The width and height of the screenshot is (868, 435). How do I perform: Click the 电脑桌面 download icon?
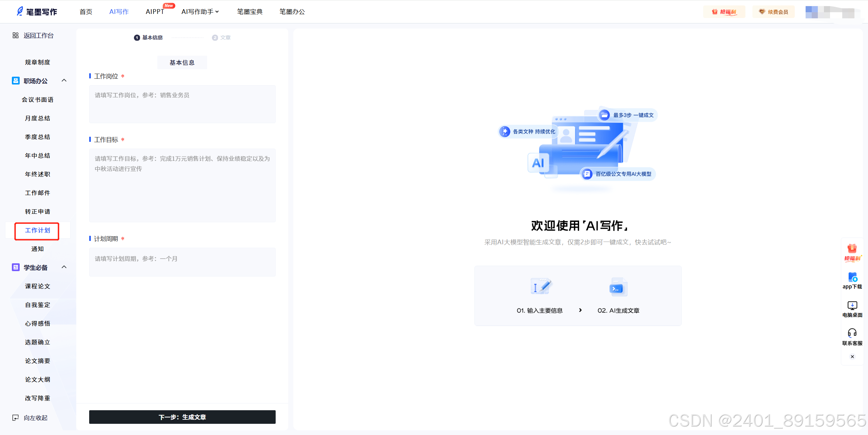click(x=852, y=305)
